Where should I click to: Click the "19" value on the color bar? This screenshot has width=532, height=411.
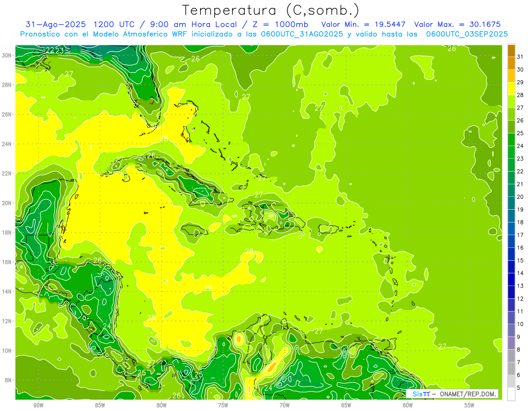[520, 209]
